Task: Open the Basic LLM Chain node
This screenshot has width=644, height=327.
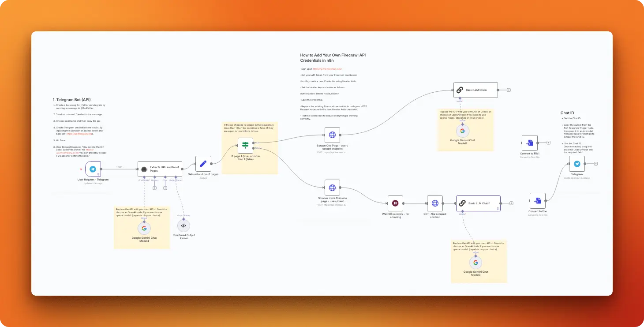Action: point(476,90)
